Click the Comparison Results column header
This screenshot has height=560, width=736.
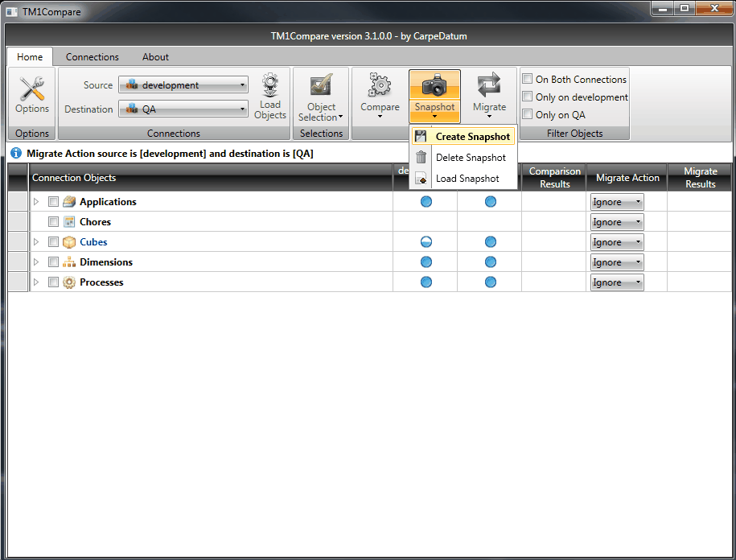554,178
